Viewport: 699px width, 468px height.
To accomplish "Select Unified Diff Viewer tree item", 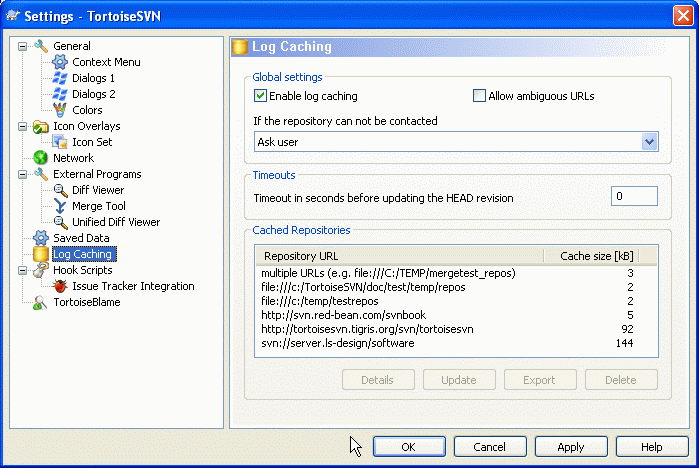I will (x=116, y=222).
